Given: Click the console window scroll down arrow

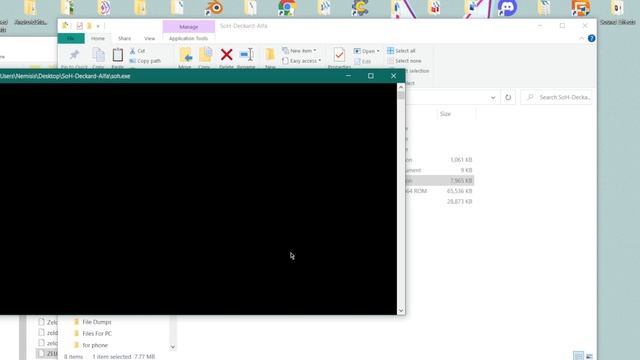Looking at the screenshot, I should (x=401, y=311).
